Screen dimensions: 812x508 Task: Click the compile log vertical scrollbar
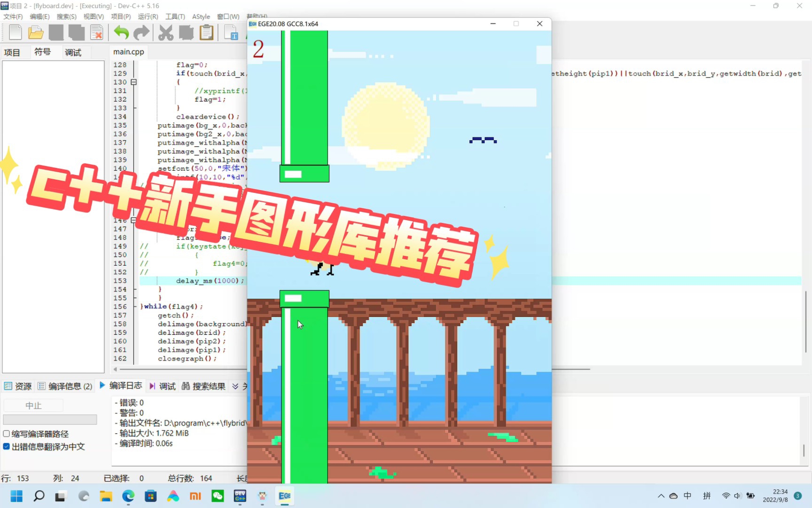click(804, 450)
